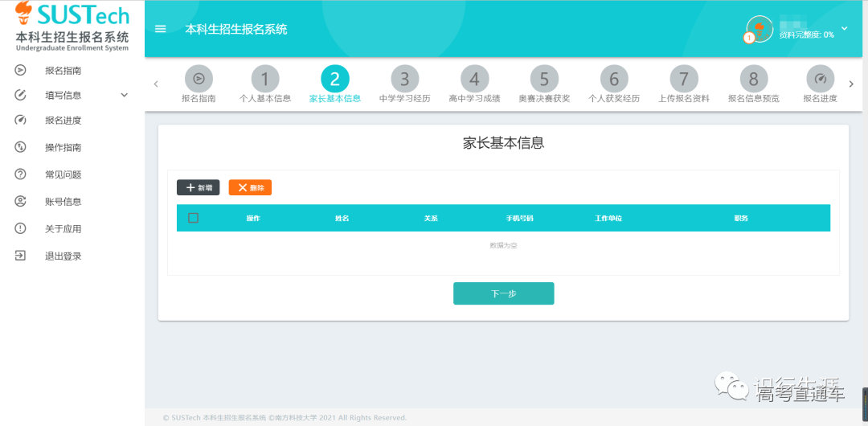Go to step 2 家长基本信息
Viewport: 868px width, 426px height.
pos(335,84)
